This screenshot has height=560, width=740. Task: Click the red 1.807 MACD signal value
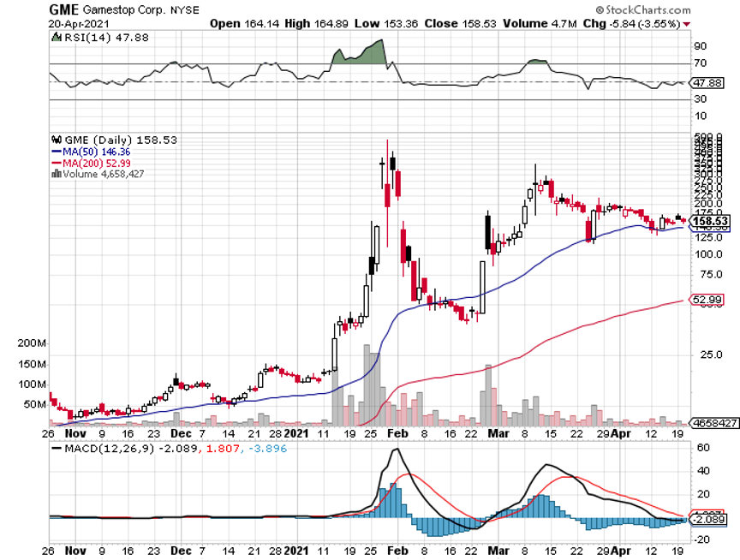click(223, 449)
